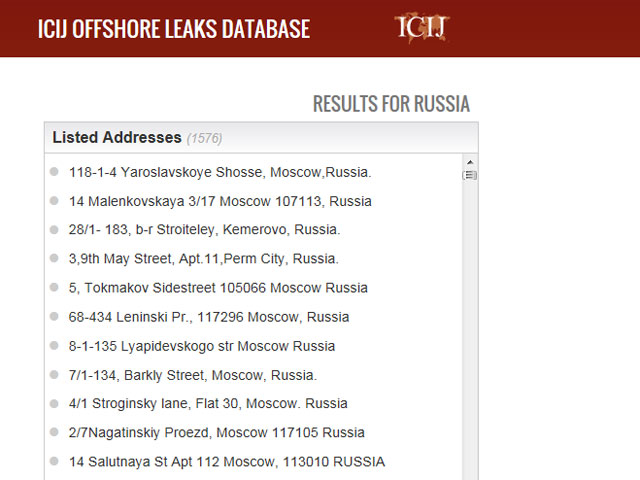This screenshot has width=640, height=480.
Task: Select the Kemerovo b-r Stroiteley address
Action: [x=204, y=230]
